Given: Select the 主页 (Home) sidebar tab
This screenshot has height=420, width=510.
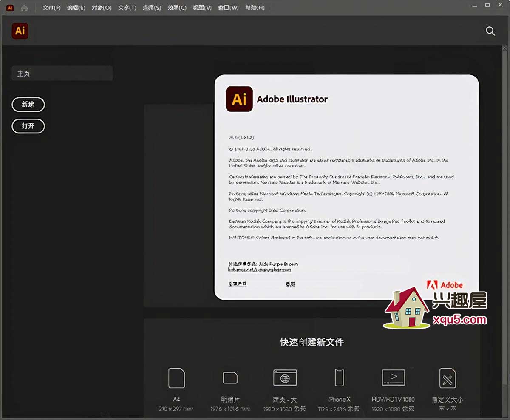Looking at the screenshot, I should (62, 74).
